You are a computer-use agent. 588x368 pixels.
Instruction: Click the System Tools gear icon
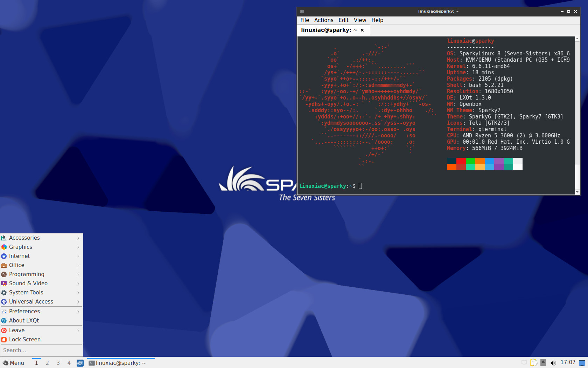(x=4, y=292)
